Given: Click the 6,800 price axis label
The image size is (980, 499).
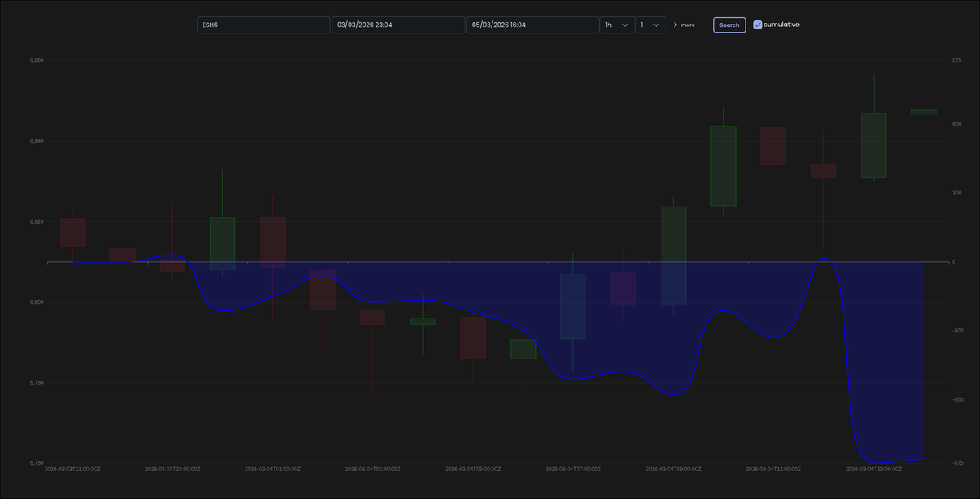Looking at the screenshot, I should point(36,302).
